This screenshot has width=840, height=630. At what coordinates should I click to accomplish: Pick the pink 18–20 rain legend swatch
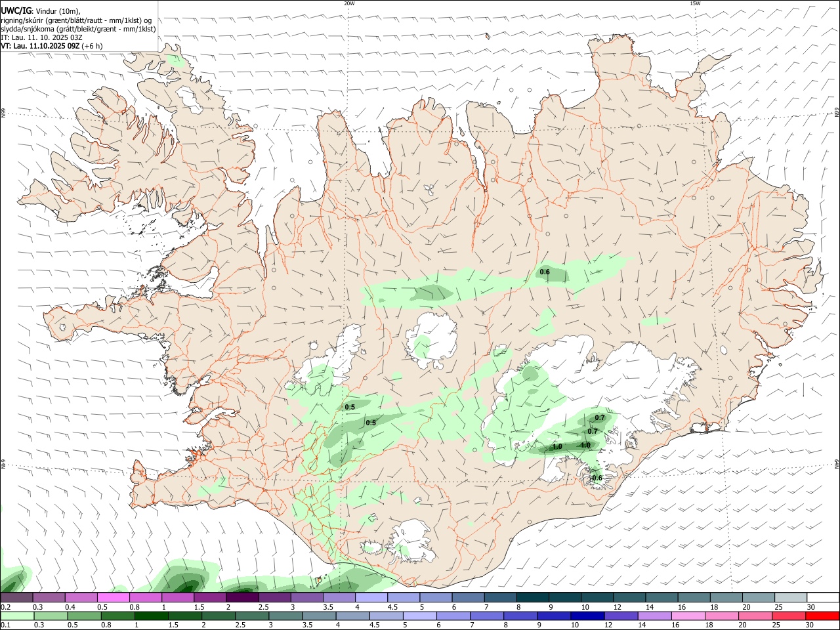[721, 616]
